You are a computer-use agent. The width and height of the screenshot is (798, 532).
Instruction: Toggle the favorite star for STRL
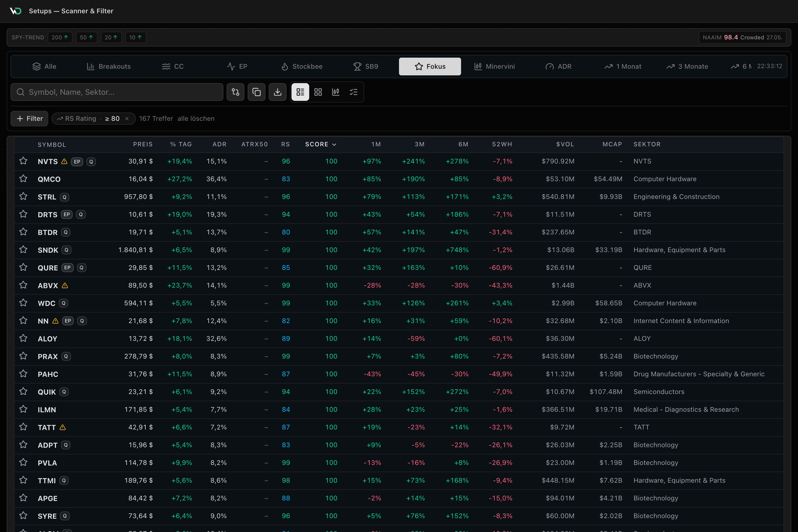point(23,196)
